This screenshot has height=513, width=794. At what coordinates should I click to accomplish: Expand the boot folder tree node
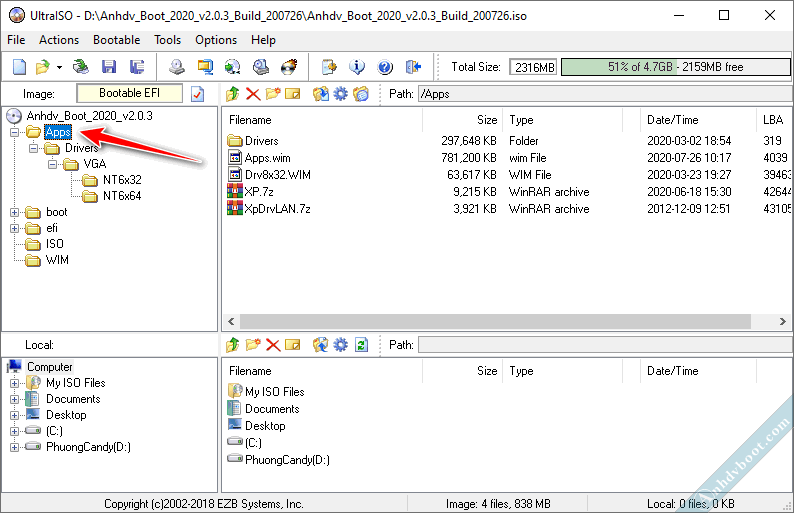(14, 213)
